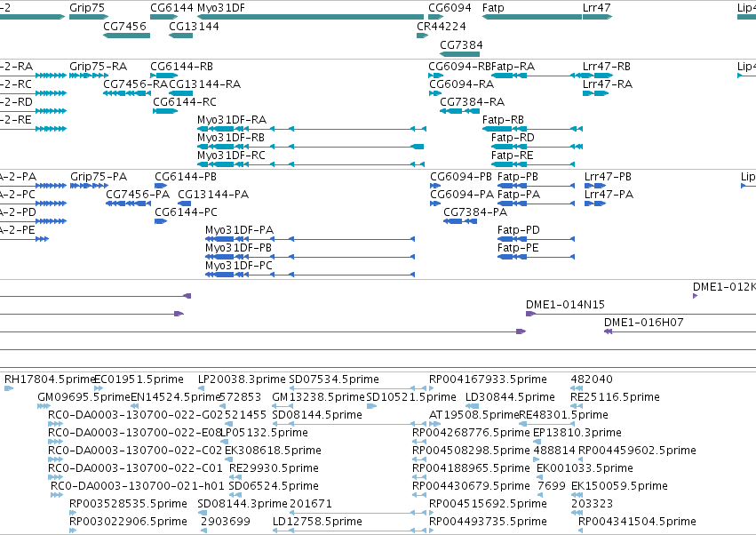Select the Myo31DF gene arrow glyph
Image resolution: width=756 pixels, height=535 pixels.
pos(311,17)
